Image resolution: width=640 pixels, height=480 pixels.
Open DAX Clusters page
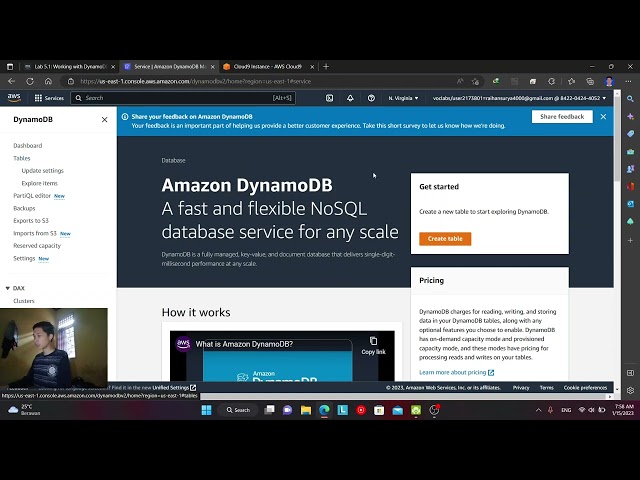coord(24,301)
